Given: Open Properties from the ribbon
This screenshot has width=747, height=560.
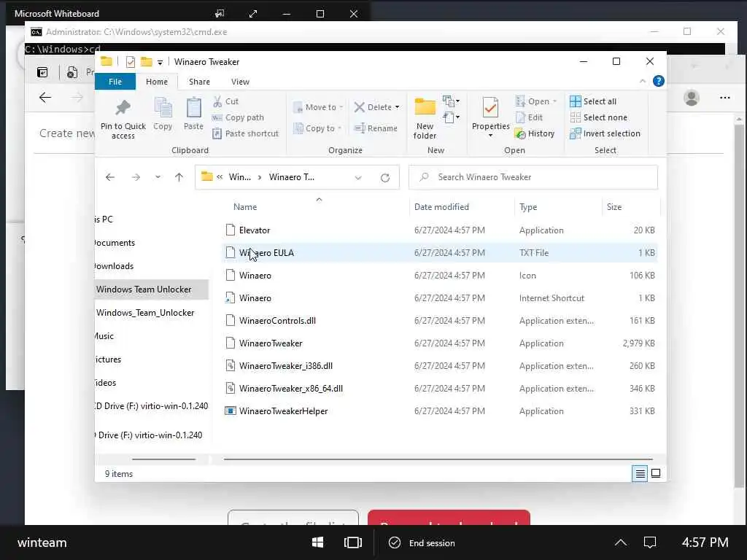Looking at the screenshot, I should point(490,117).
